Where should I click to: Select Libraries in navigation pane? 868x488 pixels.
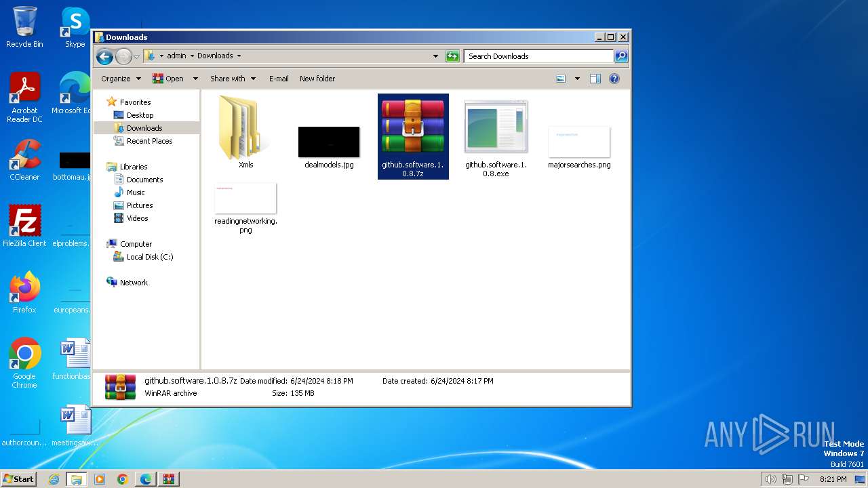(134, 167)
